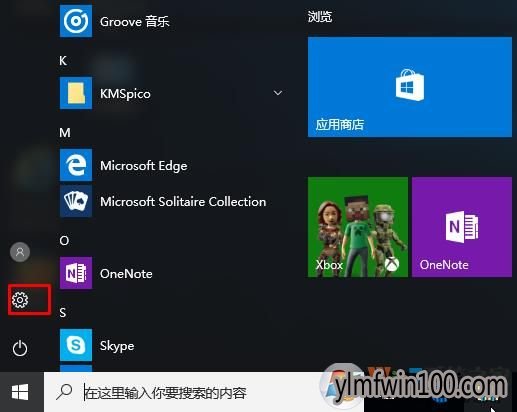
Task: Select the Groove 音乐 text label
Action: 135,22
